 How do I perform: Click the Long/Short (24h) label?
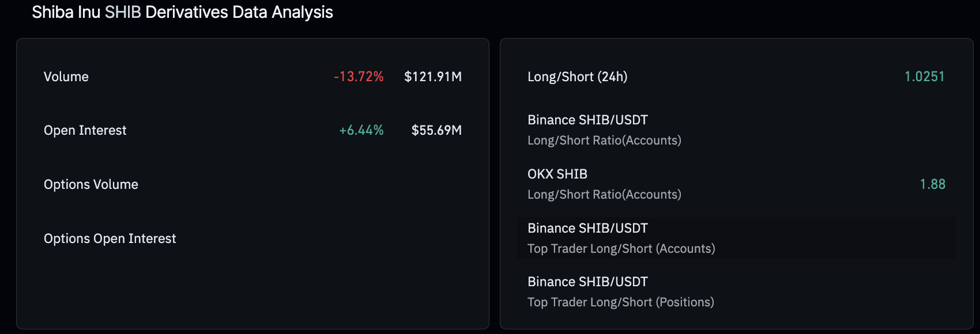(577, 77)
